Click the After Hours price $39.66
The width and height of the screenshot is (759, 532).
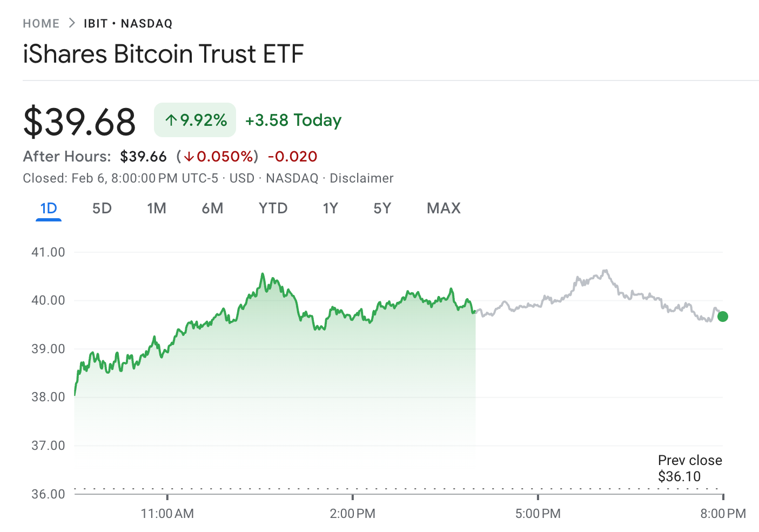144,157
